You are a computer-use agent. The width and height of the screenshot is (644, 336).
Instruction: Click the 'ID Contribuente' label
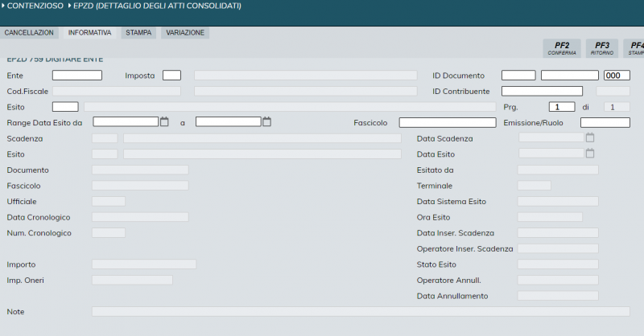[x=460, y=91]
